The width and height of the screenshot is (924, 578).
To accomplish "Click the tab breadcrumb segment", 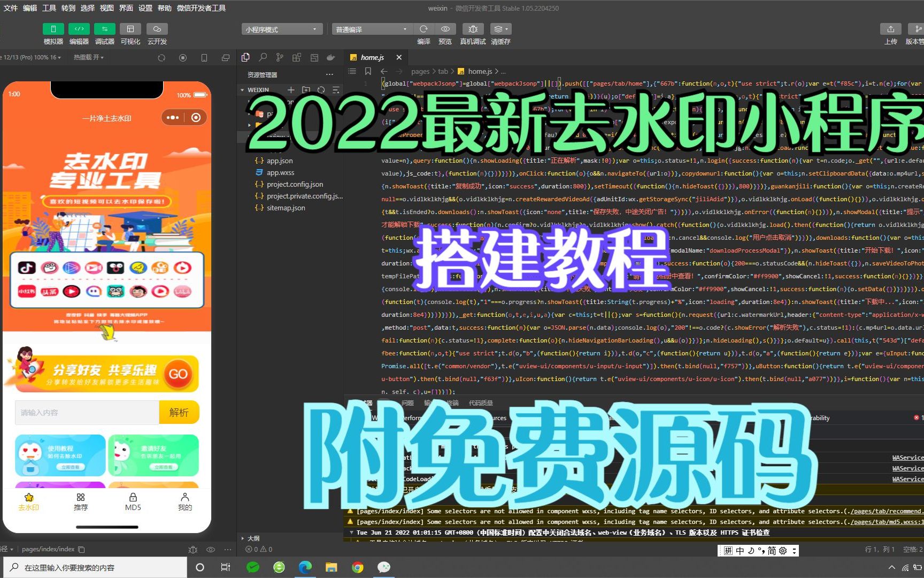I will click(443, 71).
